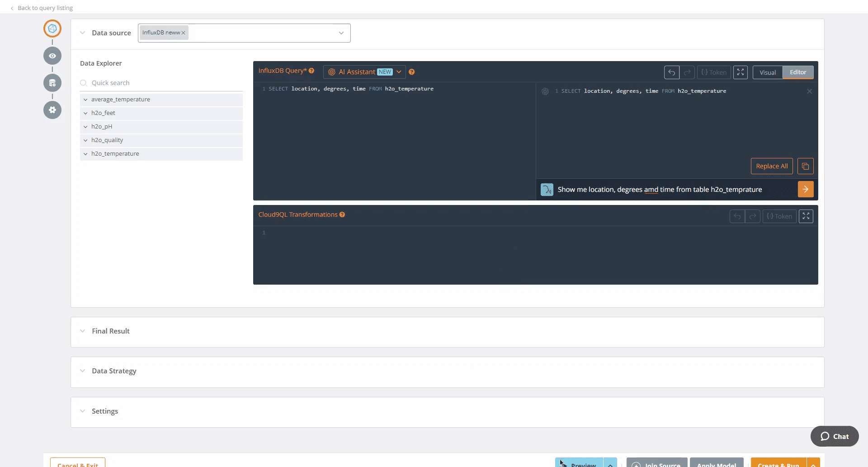The image size is (868, 467).
Task: Close the AI Assistant suggestion panel
Action: coord(809,91)
